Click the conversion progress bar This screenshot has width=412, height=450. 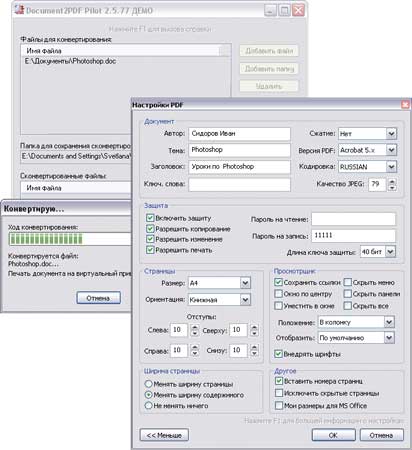tap(69, 239)
